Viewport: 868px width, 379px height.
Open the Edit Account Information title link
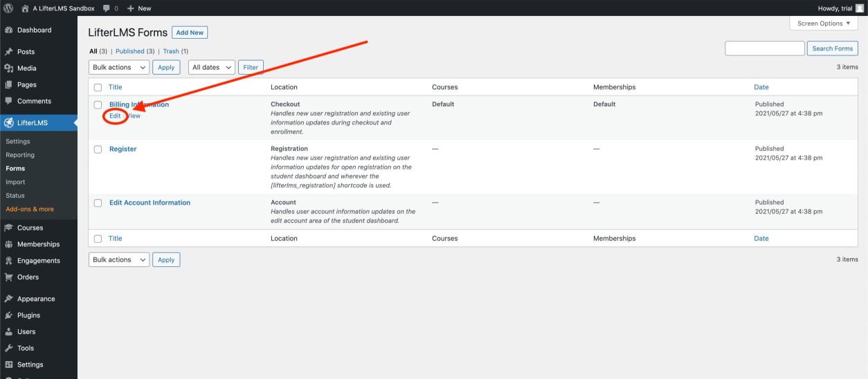coord(150,203)
